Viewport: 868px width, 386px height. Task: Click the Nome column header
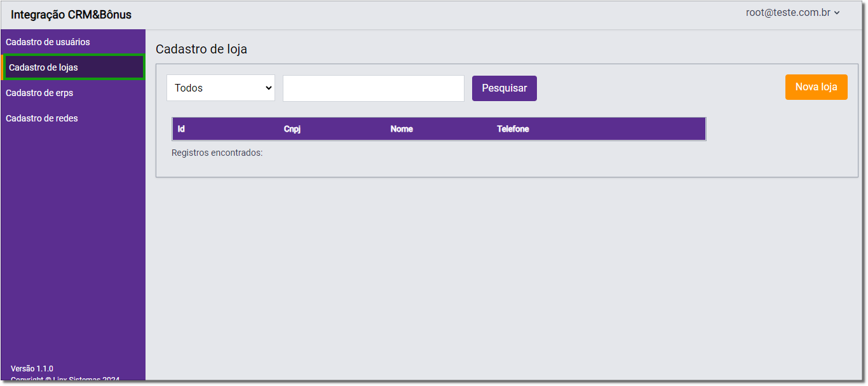pyautogui.click(x=402, y=129)
